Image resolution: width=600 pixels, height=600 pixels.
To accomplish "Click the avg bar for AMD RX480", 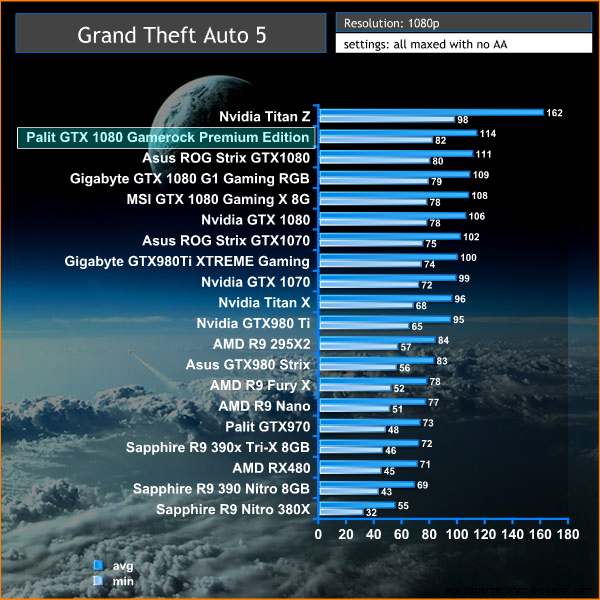I will (368, 463).
